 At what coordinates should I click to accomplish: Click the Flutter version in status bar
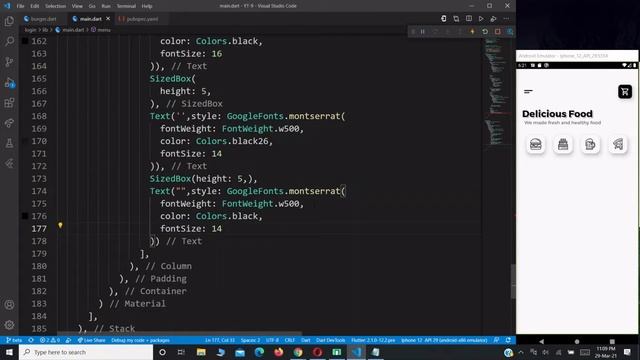pos(373,340)
